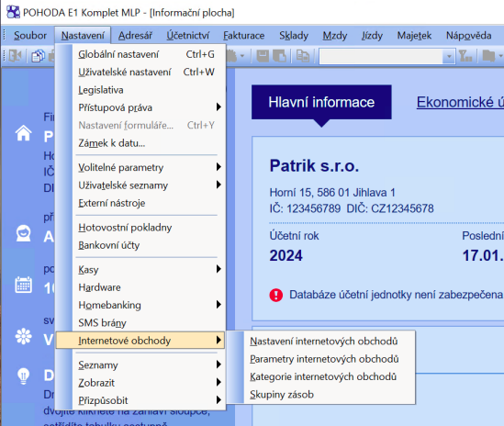Open the Fakturace menu

pyautogui.click(x=243, y=36)
